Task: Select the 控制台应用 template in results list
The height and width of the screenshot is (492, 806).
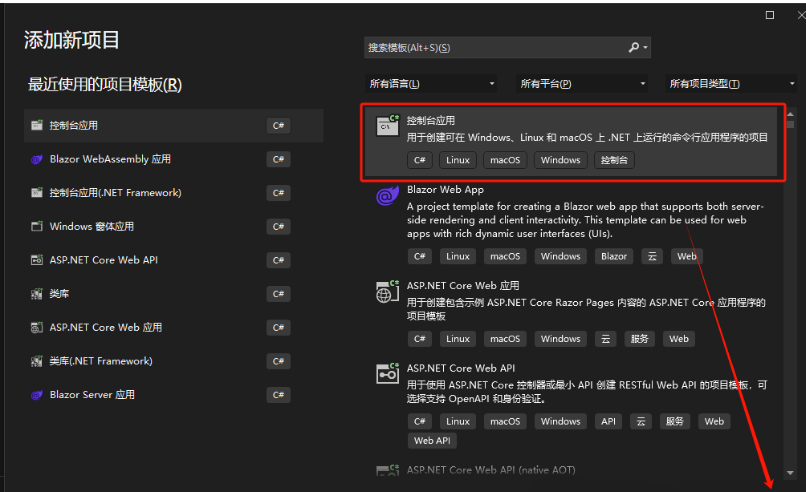Action: (x=573, y=142)
